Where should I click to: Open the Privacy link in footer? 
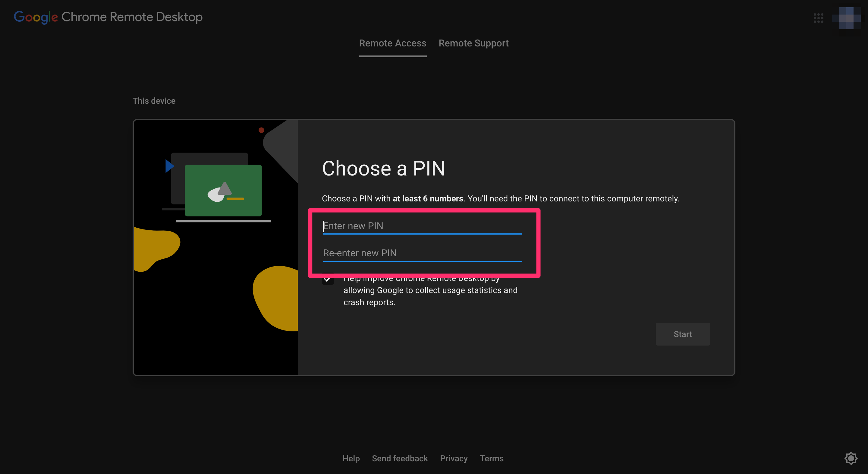coord(454,459)
